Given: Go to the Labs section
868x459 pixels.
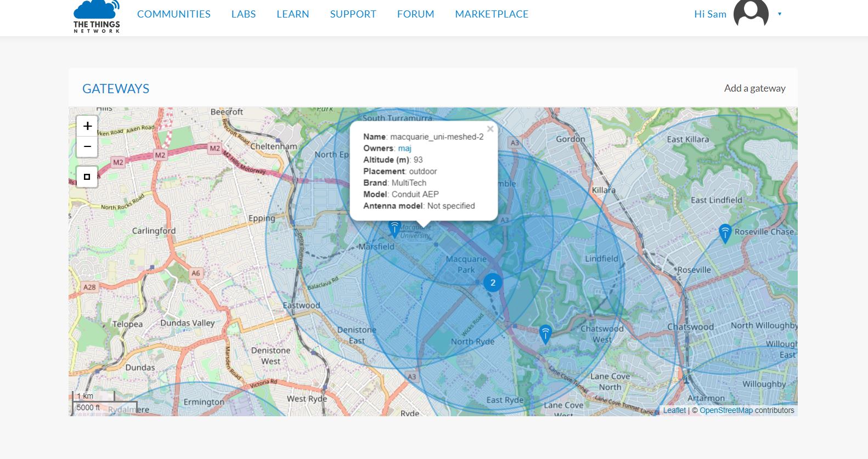Looking at the screenshot, I should point(244,14).
